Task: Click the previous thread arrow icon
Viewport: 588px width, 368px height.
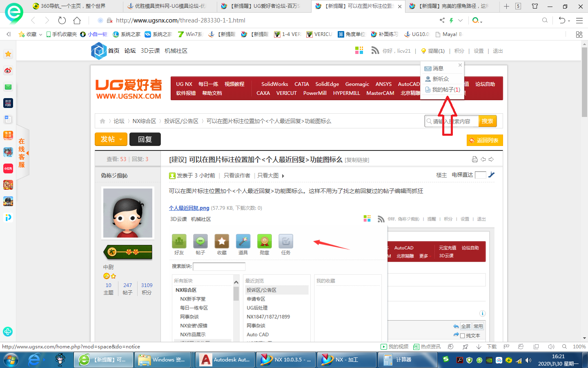Action: point(483,159)
